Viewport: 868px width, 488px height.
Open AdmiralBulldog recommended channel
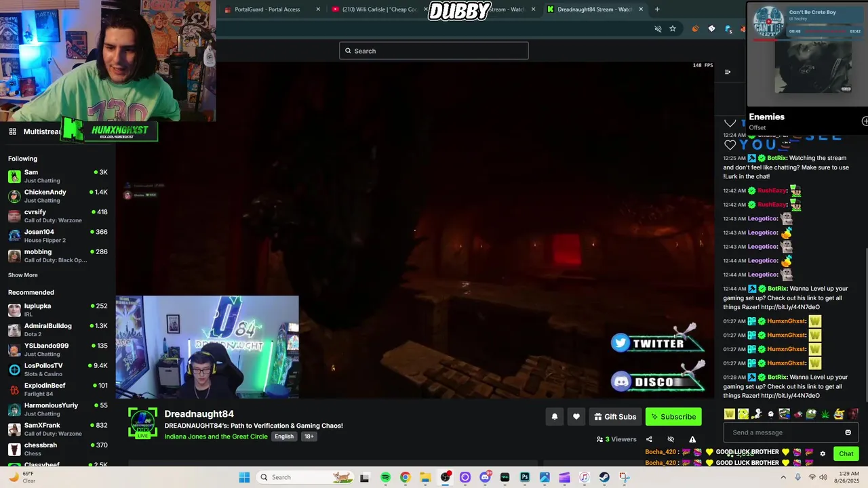tap(58, 329)
